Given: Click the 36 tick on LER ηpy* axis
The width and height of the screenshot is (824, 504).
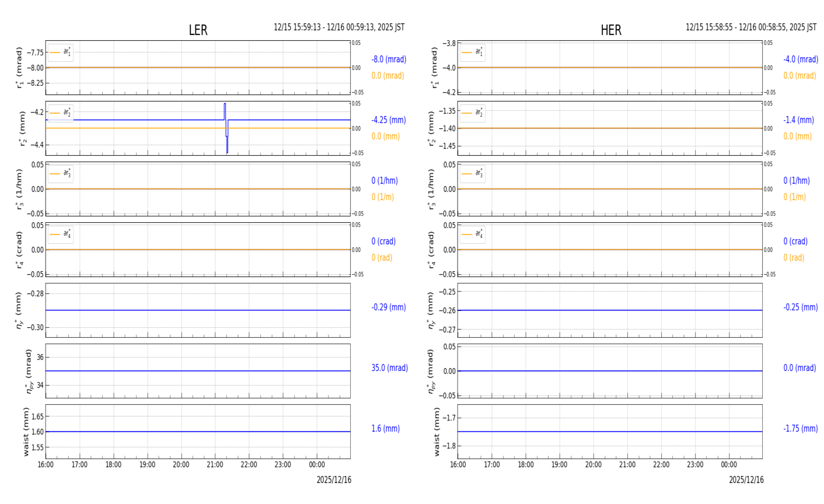Looking at the screenshot, I should click(40, 357).
